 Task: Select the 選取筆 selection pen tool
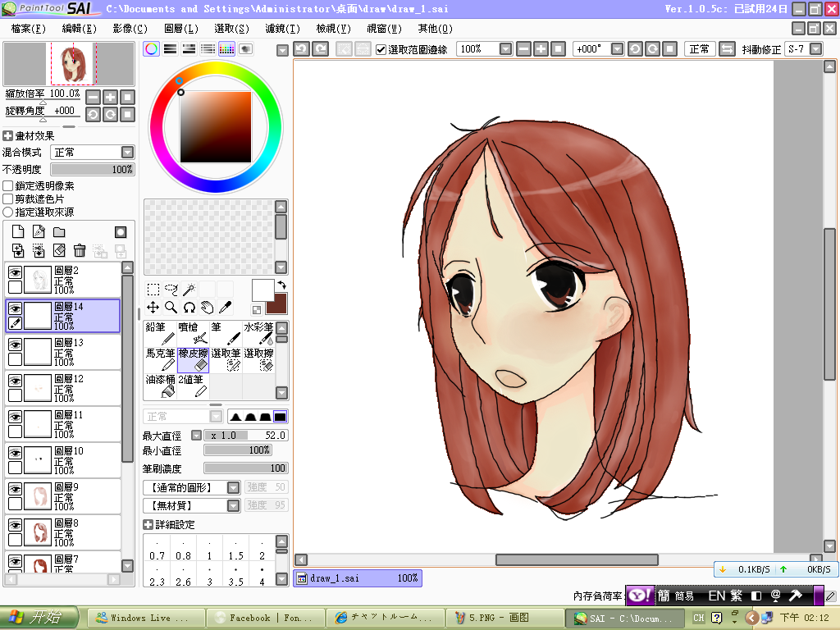click(x=226, y=359)
